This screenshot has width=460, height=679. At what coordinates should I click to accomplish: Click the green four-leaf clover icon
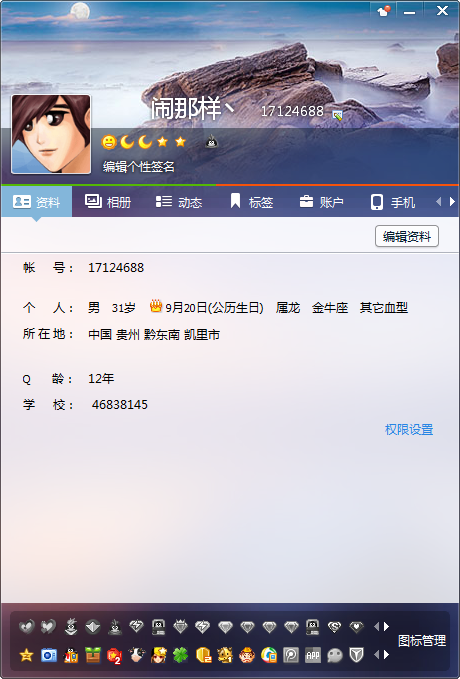(x=181, y=655)
